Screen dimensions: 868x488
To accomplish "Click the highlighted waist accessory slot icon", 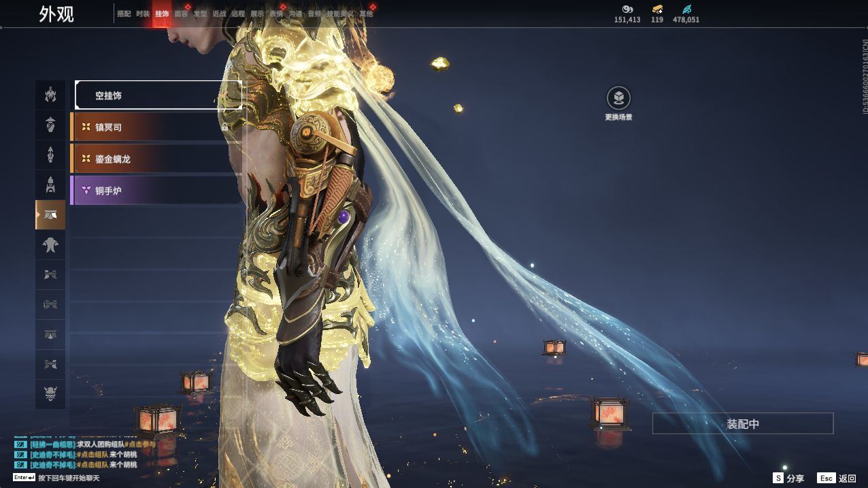I will 50,215.
